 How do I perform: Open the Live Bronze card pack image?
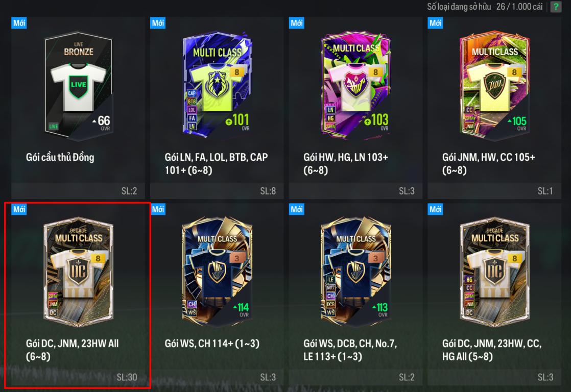point(78,86)
